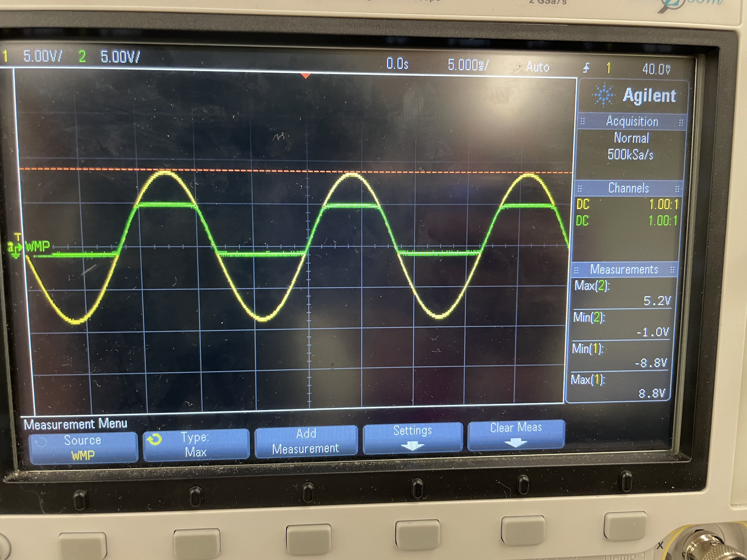The height and width of the screenshot is (560, 747).
Task: Click the red trigger position marker
Action: pyautogui.click(x=305, y=76)
